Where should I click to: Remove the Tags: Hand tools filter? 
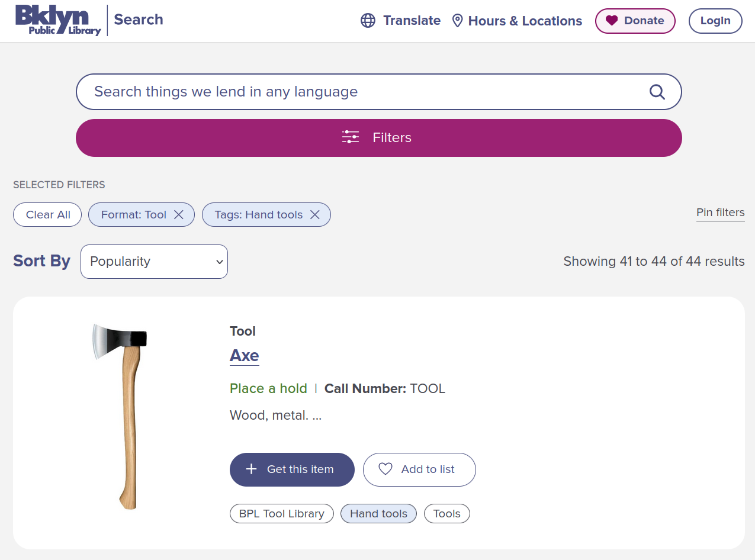pos(315,215)
